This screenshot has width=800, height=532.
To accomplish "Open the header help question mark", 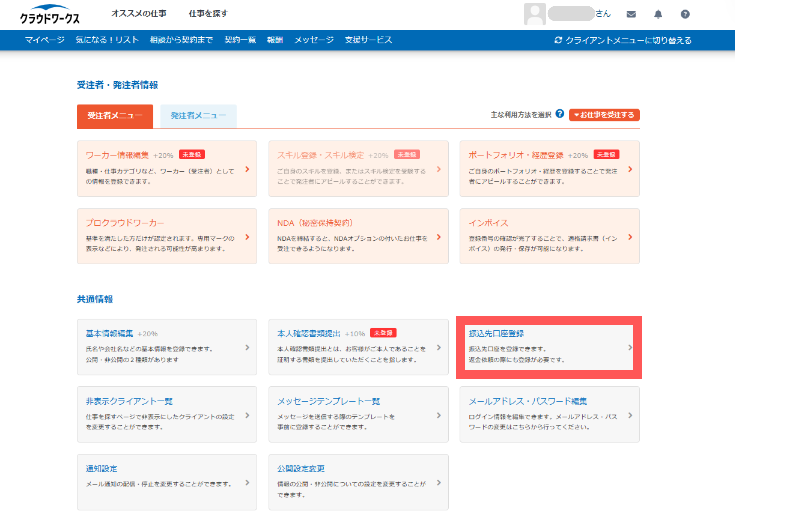I will coord(685,14).
